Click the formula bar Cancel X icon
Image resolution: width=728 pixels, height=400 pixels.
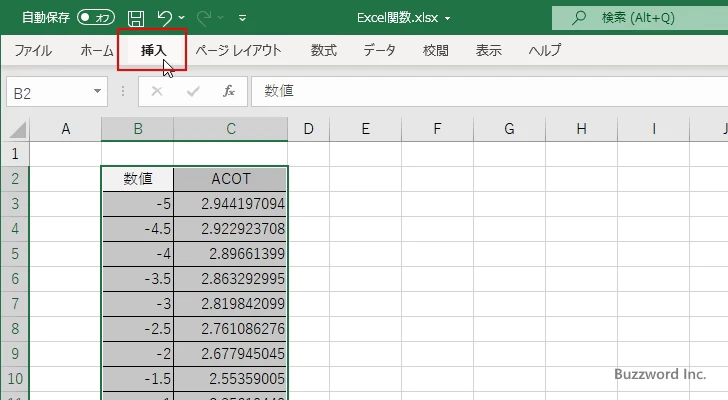pos(157,91)
